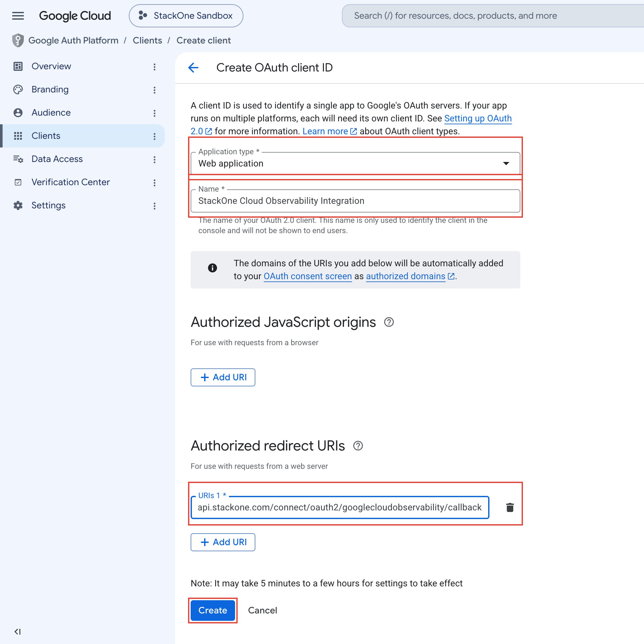Open the Branding more-options menu
644x644 pixels.
[154, 90]
